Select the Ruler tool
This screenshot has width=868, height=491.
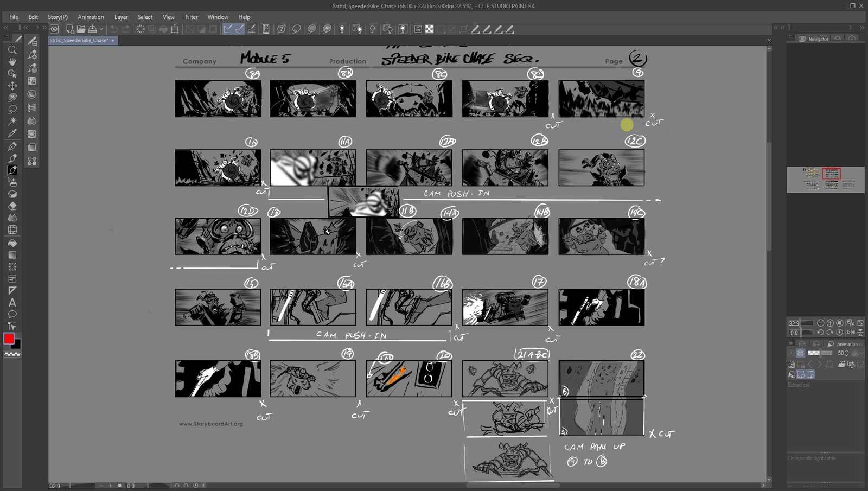(x=12, y=291)
